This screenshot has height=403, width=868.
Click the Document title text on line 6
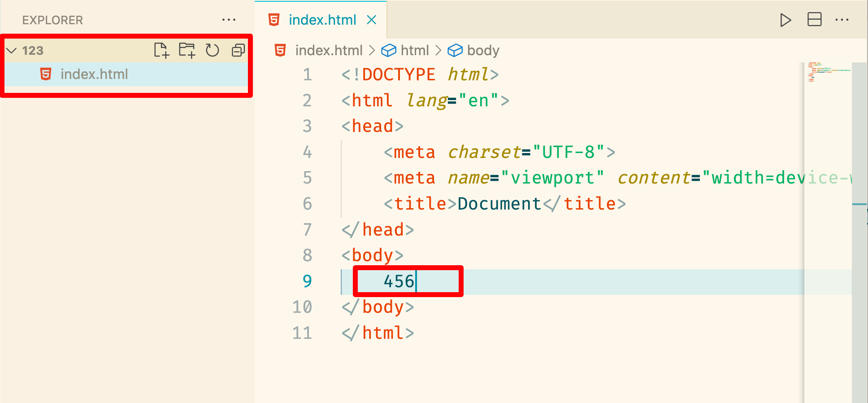(x=499, y=204)
